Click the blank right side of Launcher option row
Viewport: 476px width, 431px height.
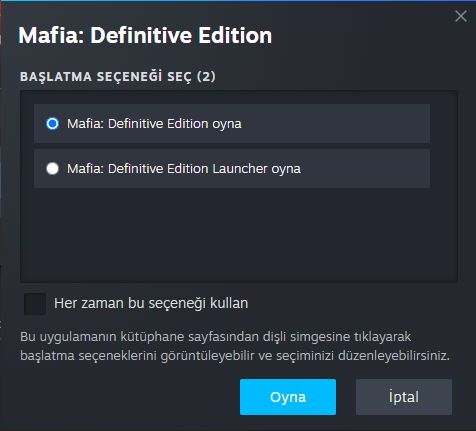click(365, 169)
